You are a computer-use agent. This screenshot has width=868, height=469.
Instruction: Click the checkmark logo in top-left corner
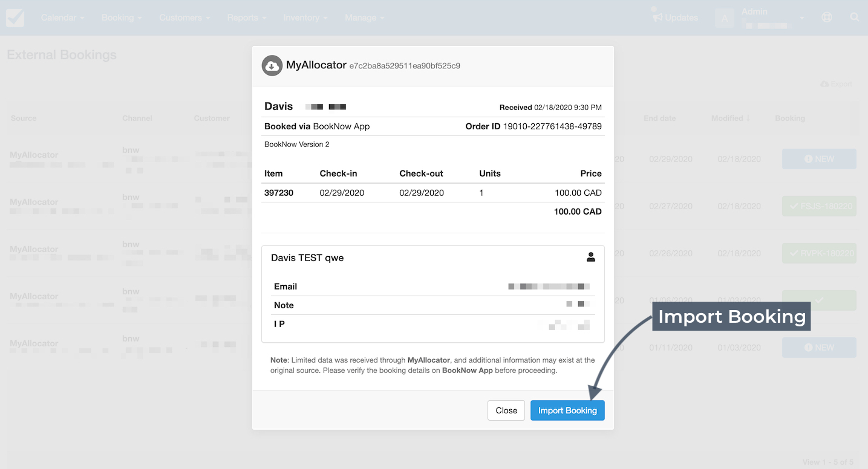pos(15,18)
